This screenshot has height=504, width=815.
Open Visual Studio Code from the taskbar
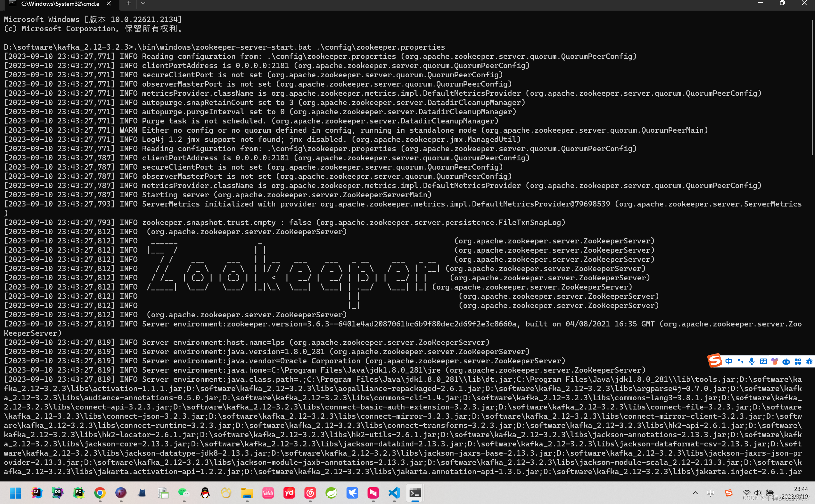point(394,493)
